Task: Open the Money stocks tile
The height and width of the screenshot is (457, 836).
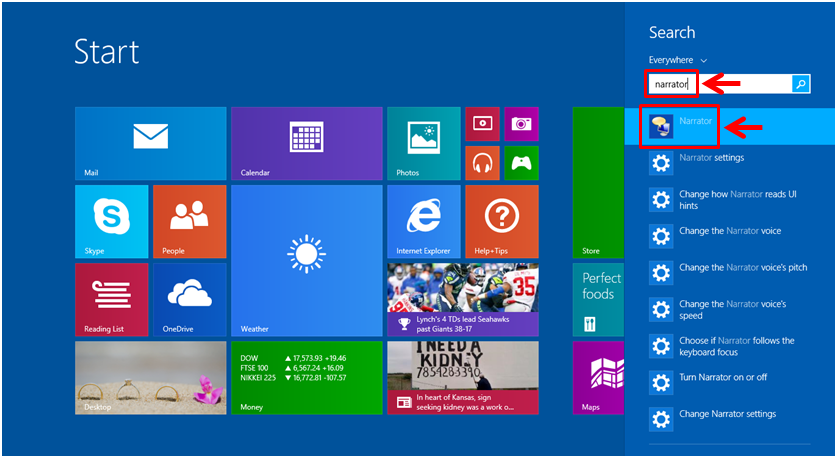Action: tap(307, 378)
